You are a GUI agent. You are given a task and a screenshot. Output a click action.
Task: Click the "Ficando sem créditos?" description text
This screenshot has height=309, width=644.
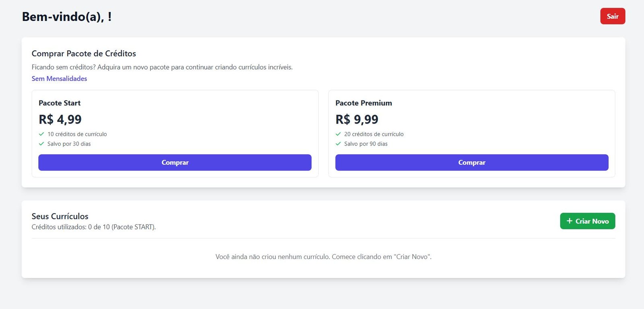162,67
